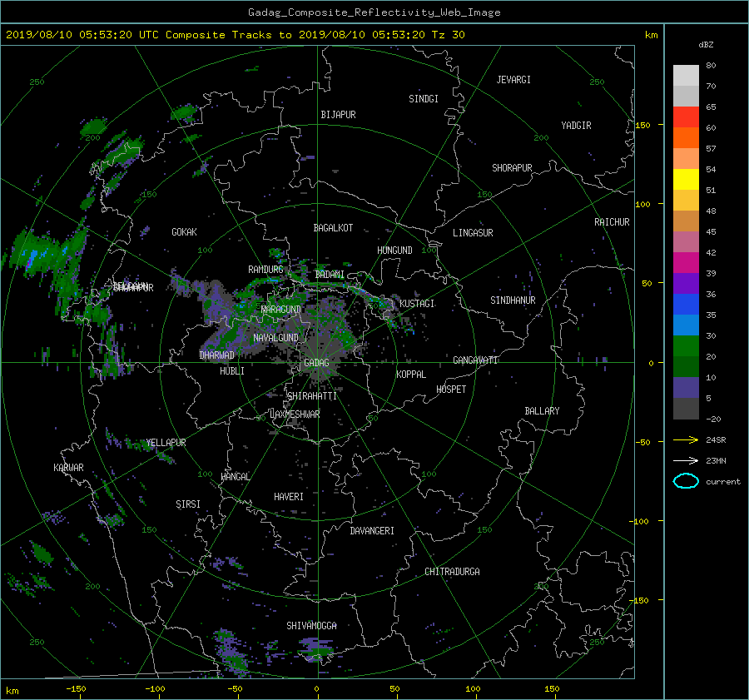Click the BAGALKOT city label
Image resolution: width=749 pixels, height=700 pixels.
click(x=333, y=228)
